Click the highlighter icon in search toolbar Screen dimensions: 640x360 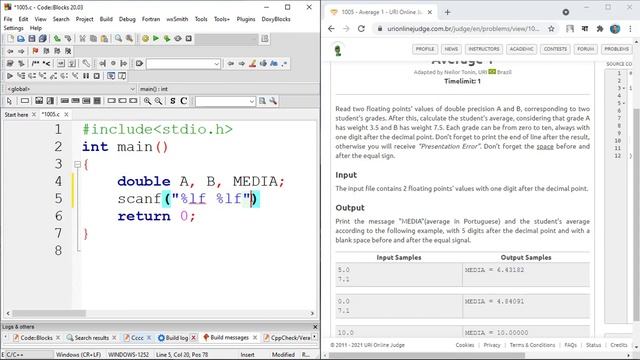pos(253,64)
